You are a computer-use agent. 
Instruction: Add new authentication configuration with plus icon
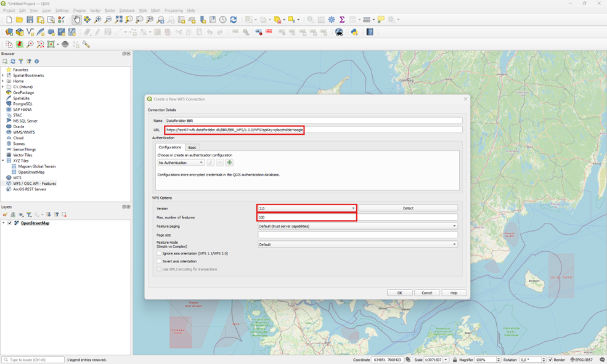coord(229,163)
